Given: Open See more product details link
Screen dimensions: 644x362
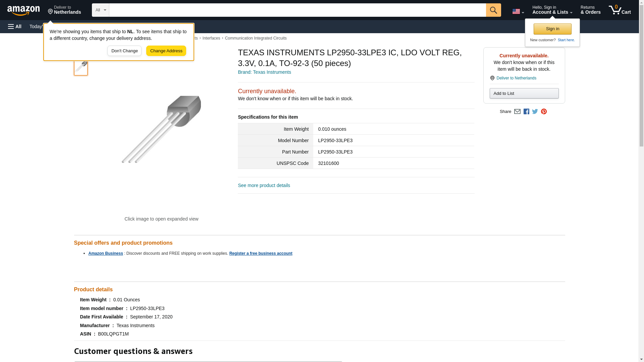Looking at the screenshot, I should [x=264, y=185].
